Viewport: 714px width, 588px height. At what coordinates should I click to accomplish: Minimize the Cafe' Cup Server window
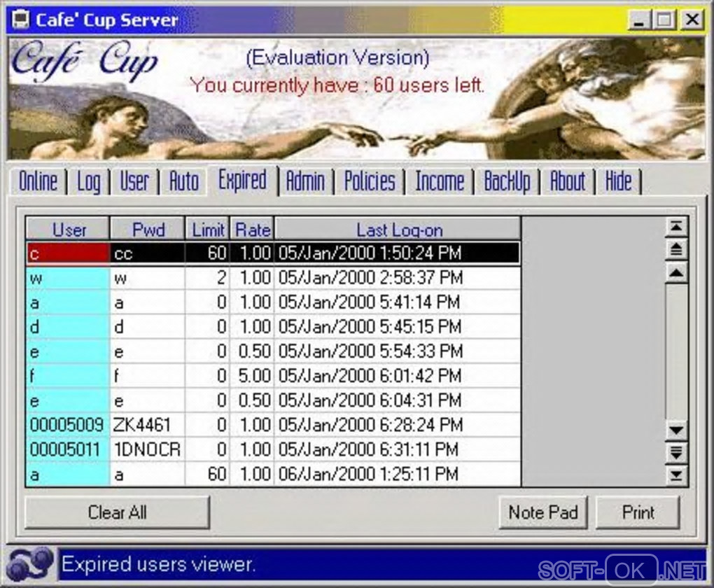point(638,20)
